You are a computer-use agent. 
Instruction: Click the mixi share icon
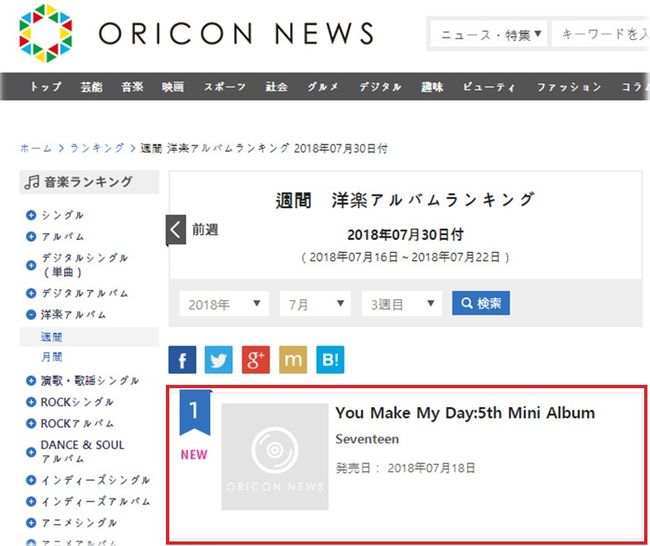click(x=293, y=359)
